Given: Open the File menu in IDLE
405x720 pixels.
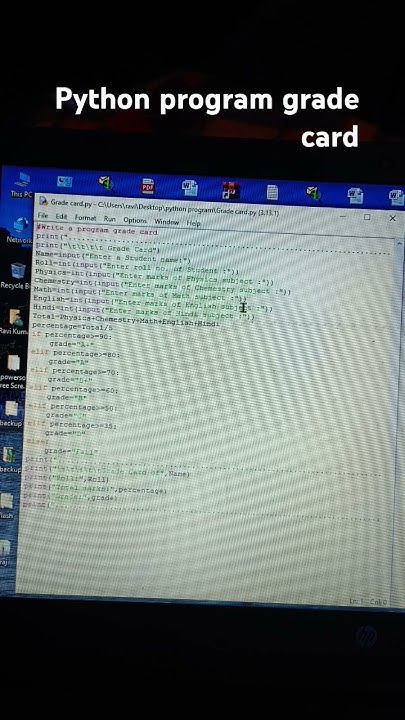Looking at the screenshot, I should [x=42, y=216].
